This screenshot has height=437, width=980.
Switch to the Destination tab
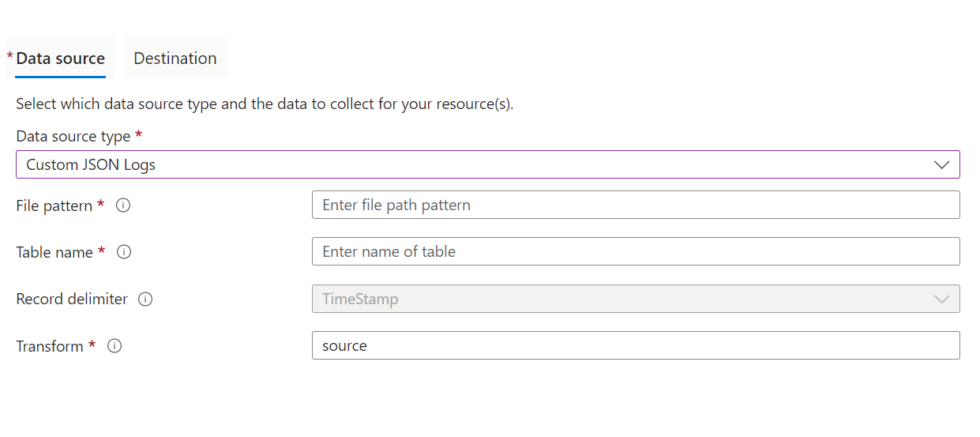[x=175, y=58]
